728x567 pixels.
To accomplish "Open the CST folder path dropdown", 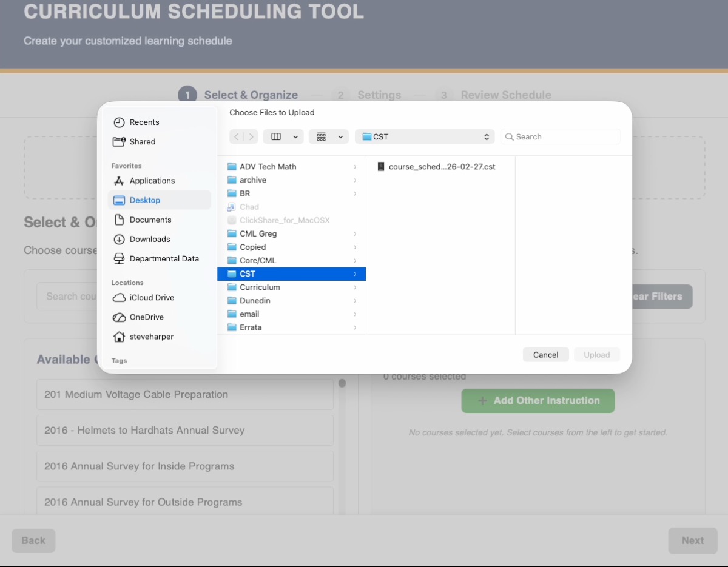I will pyautogui.click(x=425, y=137).
